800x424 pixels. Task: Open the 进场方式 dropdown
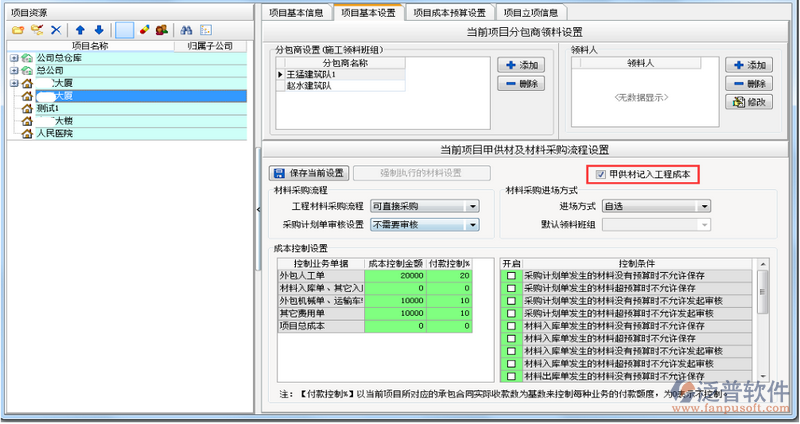(705, 207)
